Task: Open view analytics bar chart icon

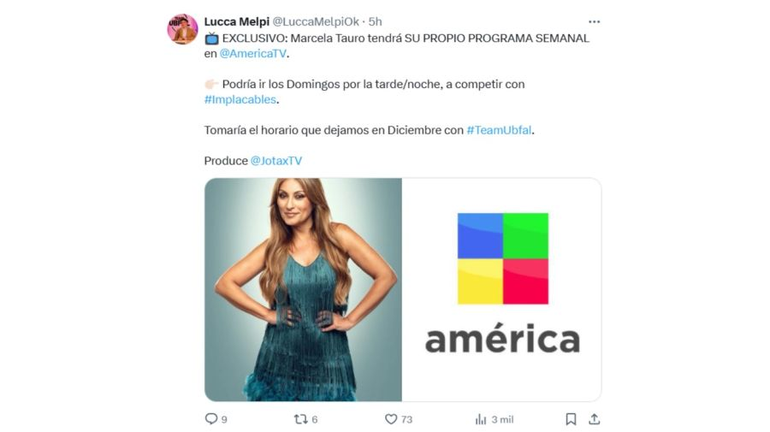Action: pyautogui.click(x=480, y=419)
